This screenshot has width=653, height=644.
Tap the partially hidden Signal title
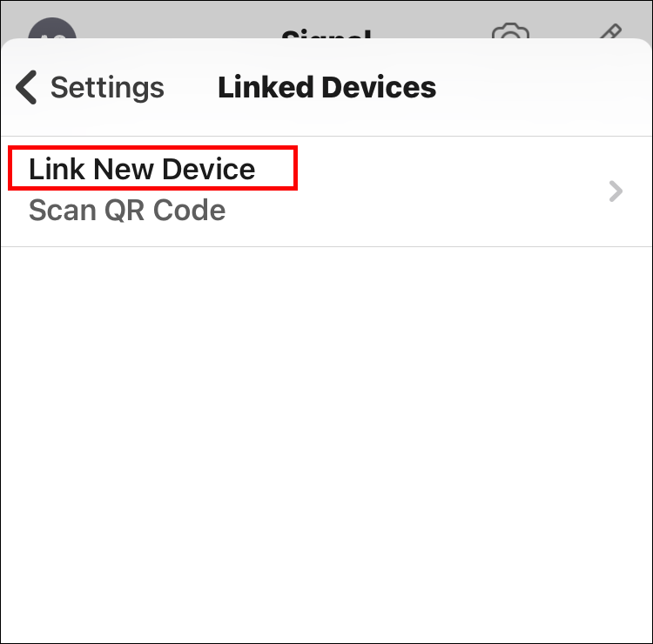326,36
